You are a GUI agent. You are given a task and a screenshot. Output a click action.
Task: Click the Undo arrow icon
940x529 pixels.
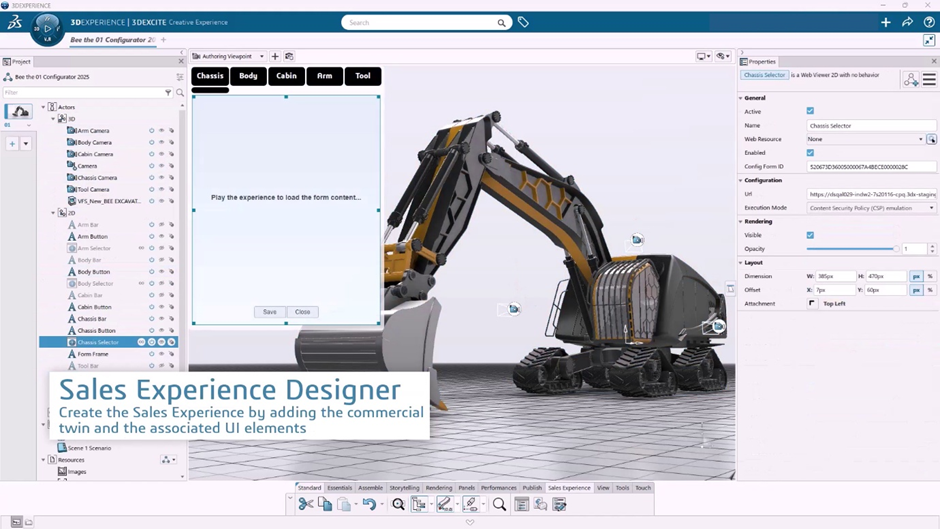(369, 505)
